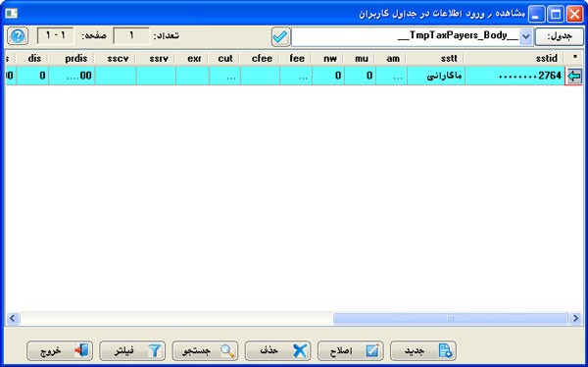Click the asterisk select-all column header
This screenshot has height=367, width=588.
click(575, 58)
